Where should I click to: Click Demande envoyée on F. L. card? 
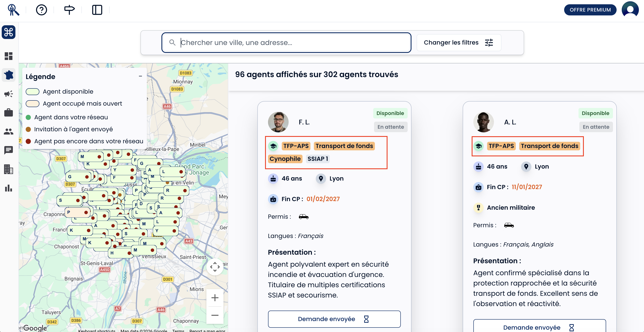334,319
